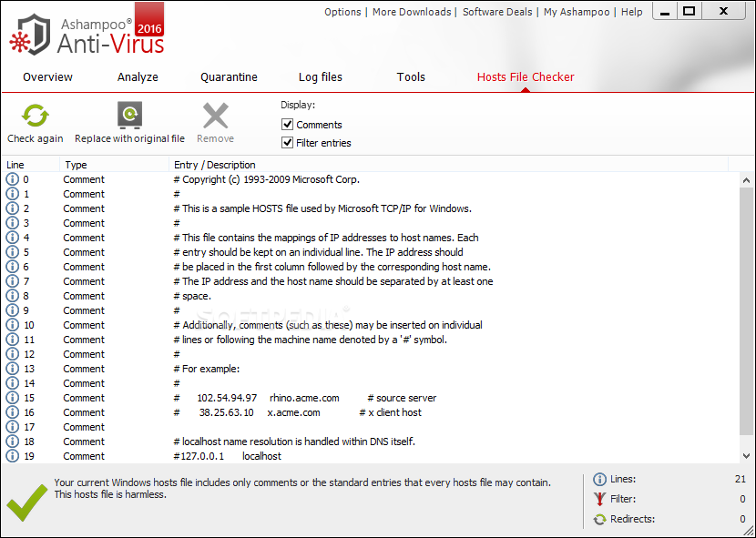Select the '# For example:' entry
Image resolution: width=756 pixels, height=538 pixels.
pos(207,369)
